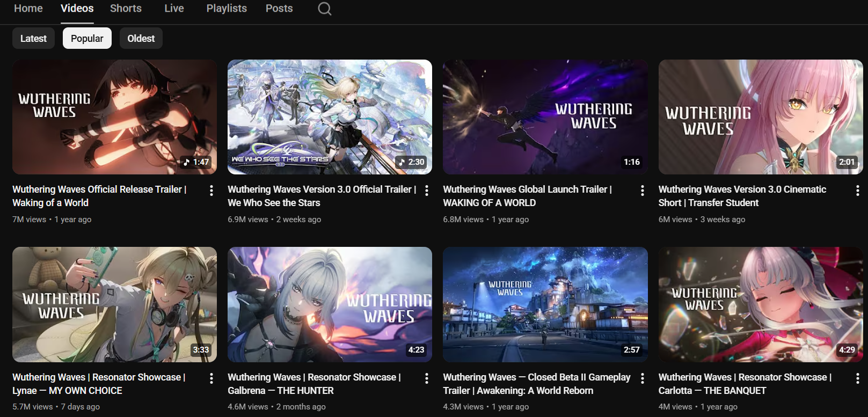Open options menu for Closed Beta II Trailer

643,378
